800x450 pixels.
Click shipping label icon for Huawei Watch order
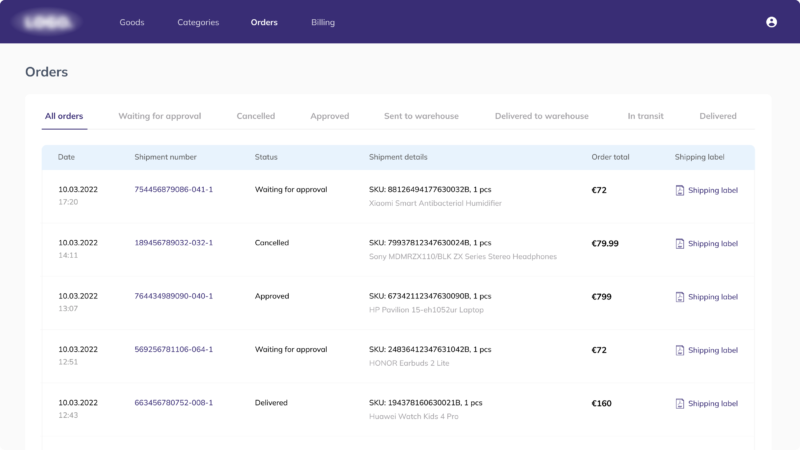coord(680,404)
